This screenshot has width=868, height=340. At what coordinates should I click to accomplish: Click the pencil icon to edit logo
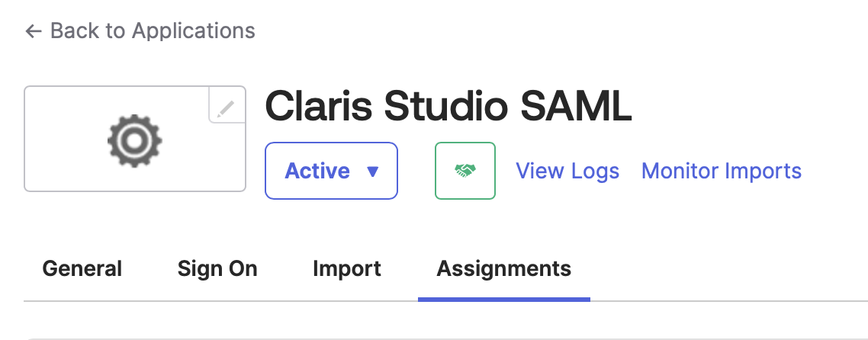coord(225,109)
